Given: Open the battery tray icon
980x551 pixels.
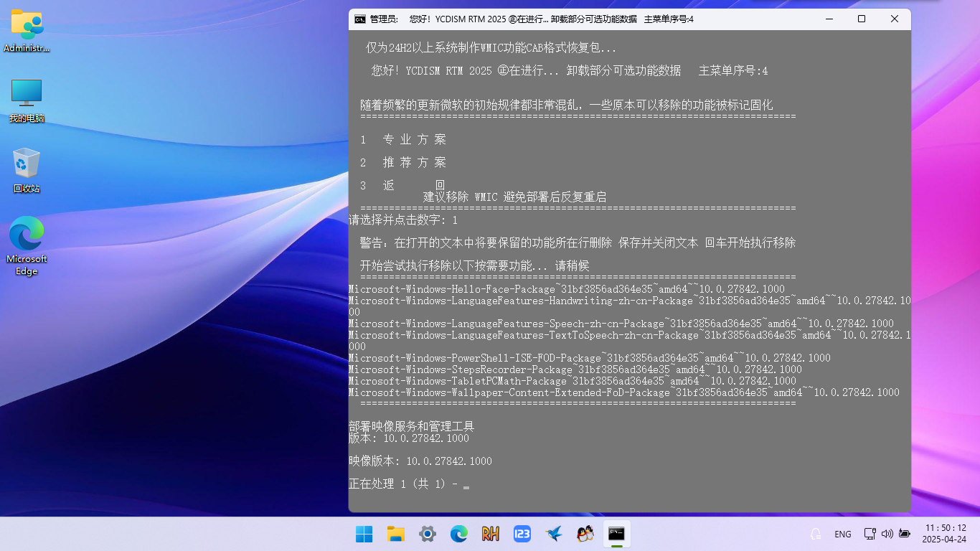Looking at the screenshot, I should coord(905,534).
